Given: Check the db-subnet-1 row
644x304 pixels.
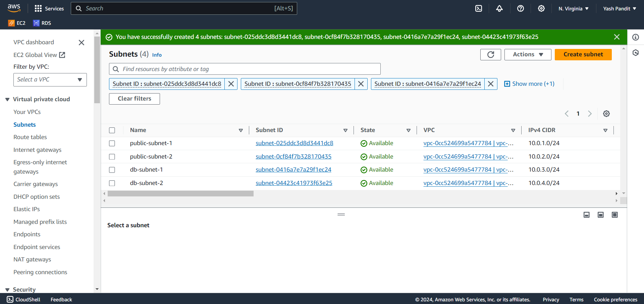Looking at the screenshot, I should (x=112, y=170).
